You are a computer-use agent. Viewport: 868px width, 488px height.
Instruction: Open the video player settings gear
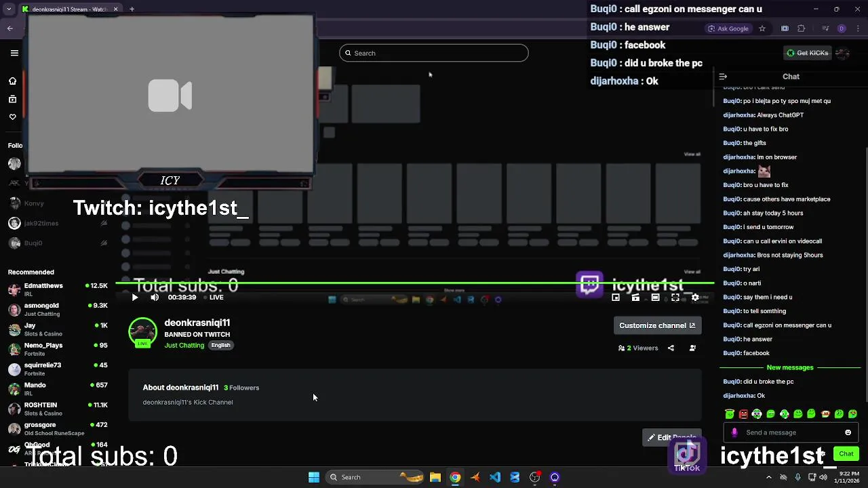[695, 297]
